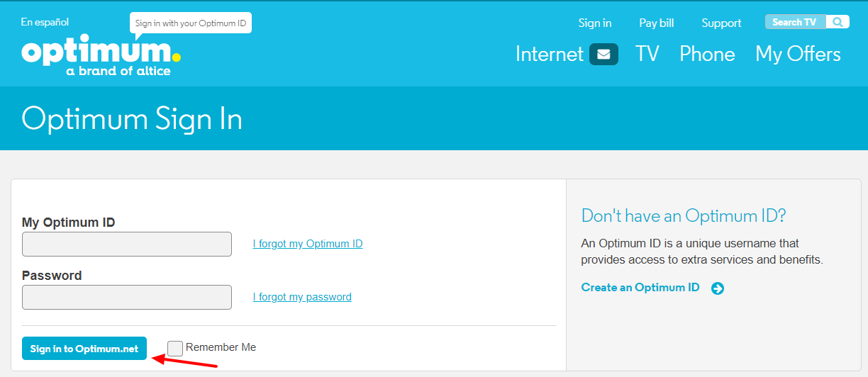Click I forgot my password link
868x377 pixels.
pyautogui.click(x=302, y=297)
